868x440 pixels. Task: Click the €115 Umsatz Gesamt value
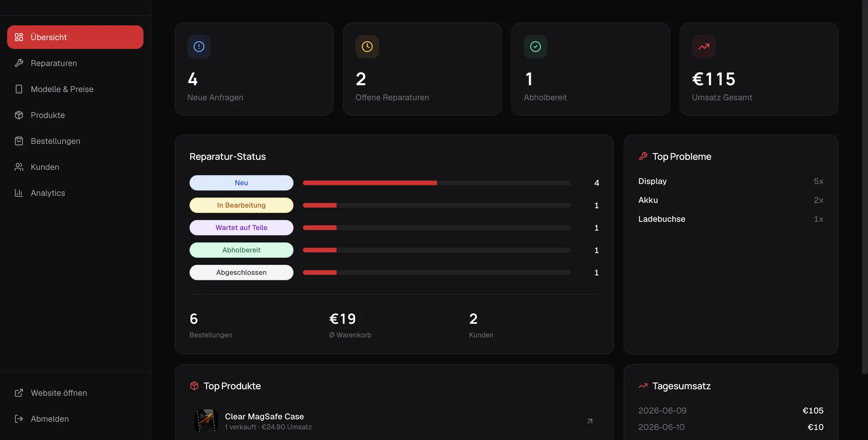click(713, 79)
